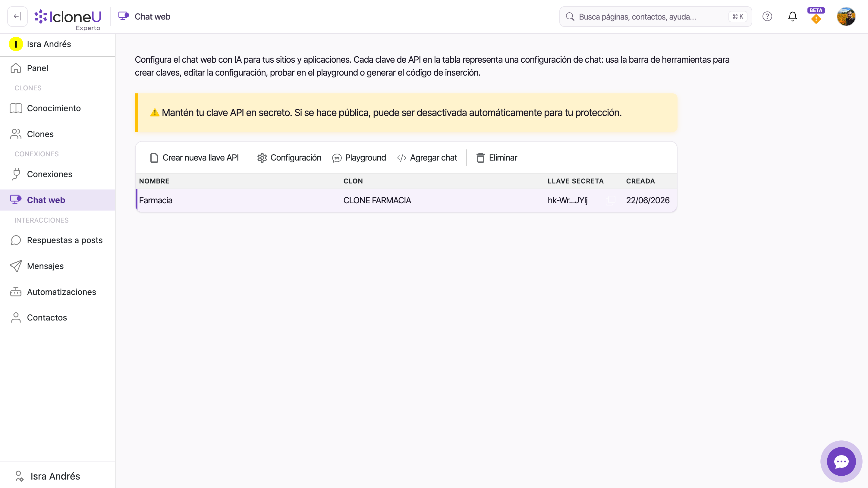Click the Playground chat bubble icon
Screen dimensions: 868x488
[337, 158]
